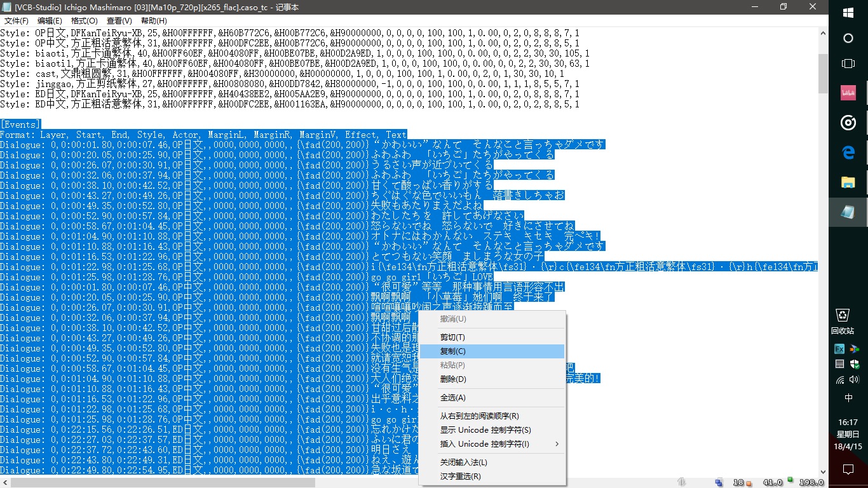This screenshot has height=488, width=868.
Task: Toggle 显示 Unicode 控制字符(S) option
Action: pos(492,430)
